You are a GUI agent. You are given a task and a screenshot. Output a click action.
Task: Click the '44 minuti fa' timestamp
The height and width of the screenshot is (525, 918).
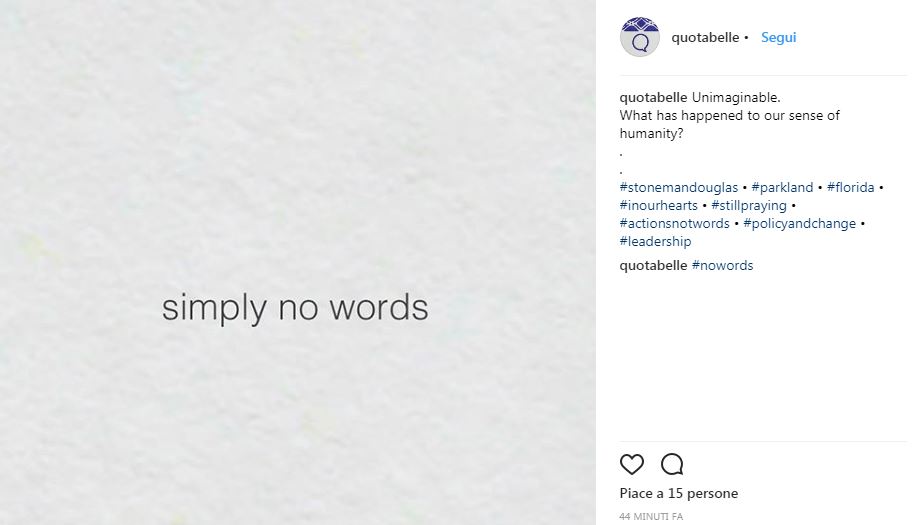(x=651, y=517)
